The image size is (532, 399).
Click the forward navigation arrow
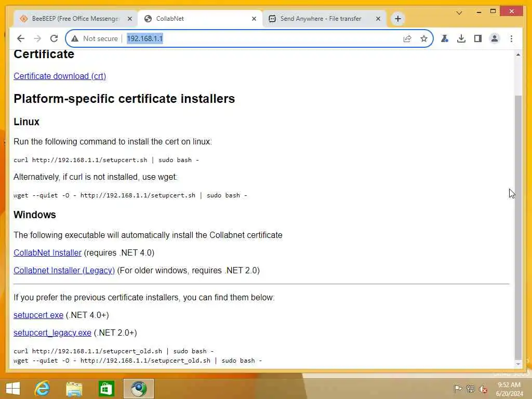37,38
